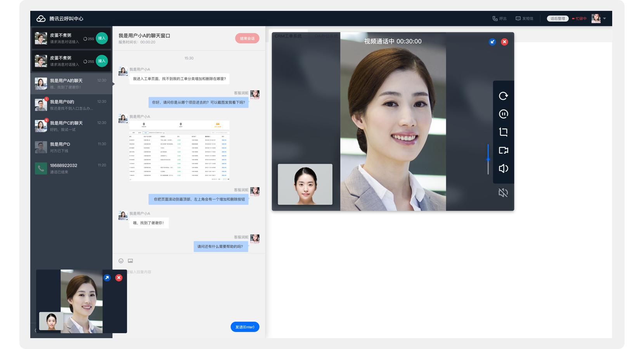The width and height of the screenshot is (644, 349).
Task: Open the send SMS (发短信) option
Action: pyautogui.click(x=525, y=19)
